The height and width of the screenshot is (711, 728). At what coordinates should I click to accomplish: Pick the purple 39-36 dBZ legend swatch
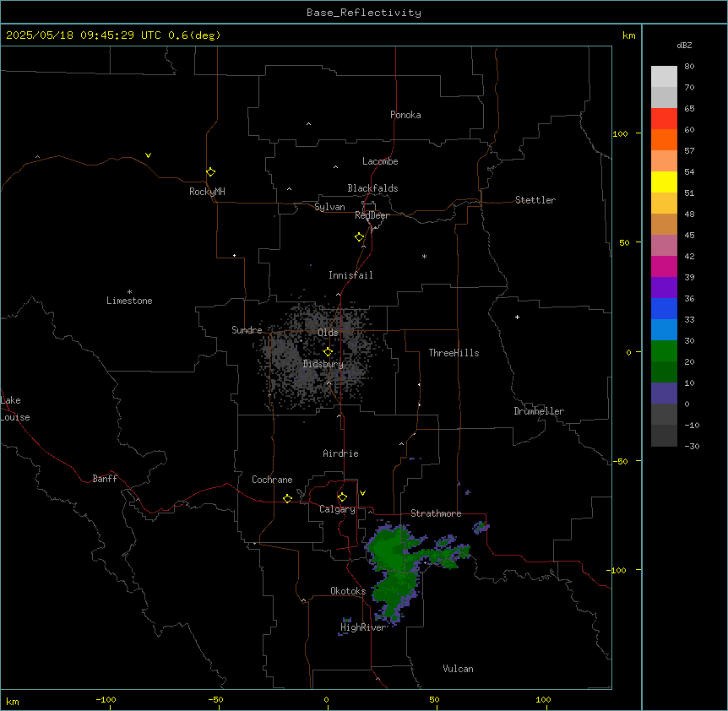[664, 288]
